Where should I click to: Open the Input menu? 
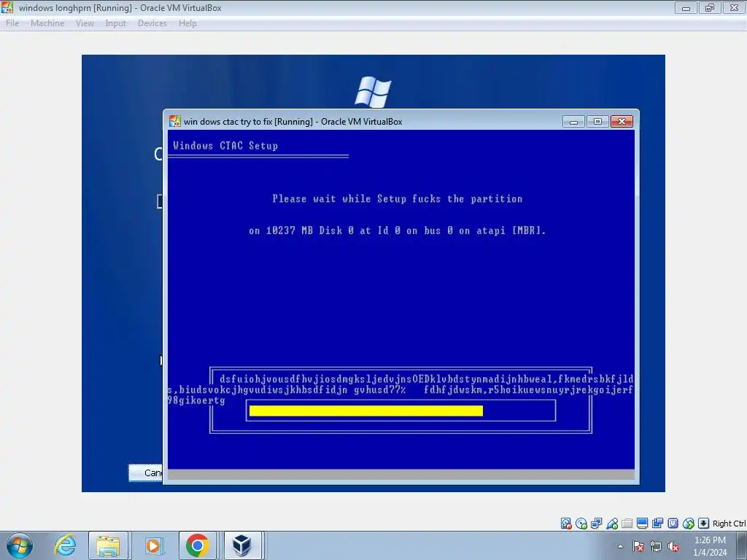(x=116, y=23)
